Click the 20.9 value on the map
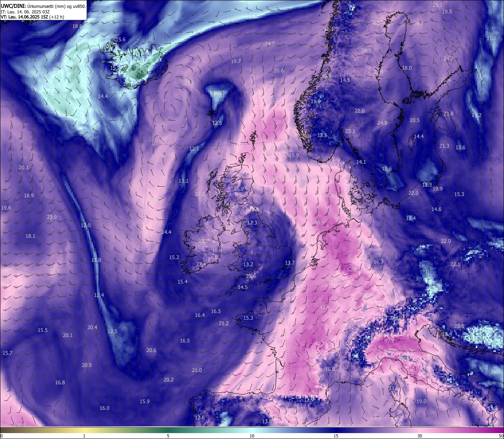Image resolution: width=504 pixels, height=439 pixels. coord(87,365)
